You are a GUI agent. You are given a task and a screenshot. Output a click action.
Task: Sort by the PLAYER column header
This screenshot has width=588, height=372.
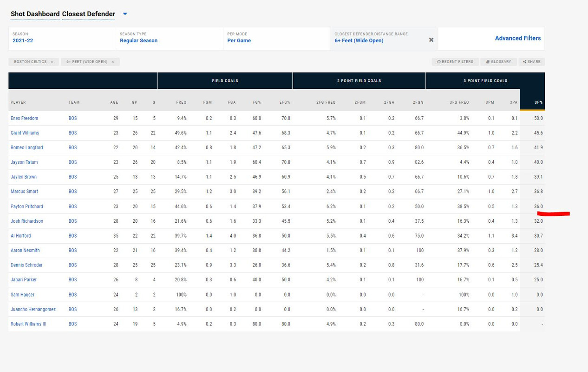[19, 102]
